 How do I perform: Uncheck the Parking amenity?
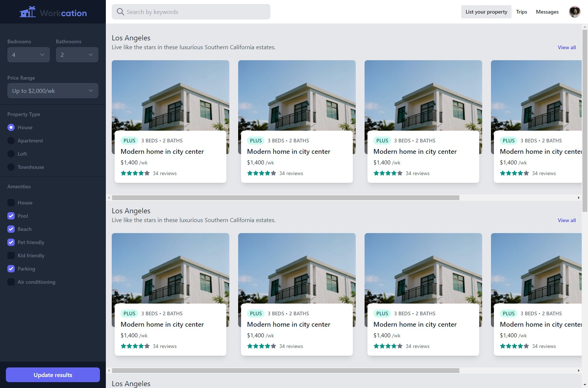pyautogui.click(x=11, y=269)
